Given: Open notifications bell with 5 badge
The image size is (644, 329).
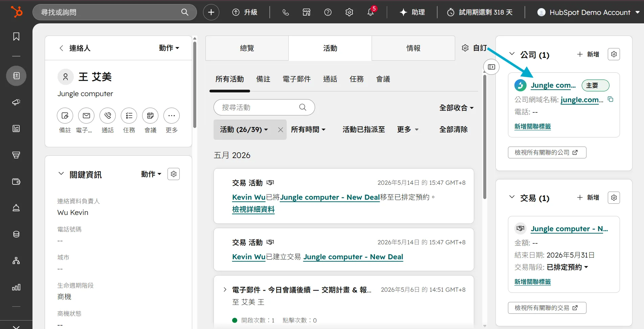Looking at the screenshot, I should pos(371,12).
